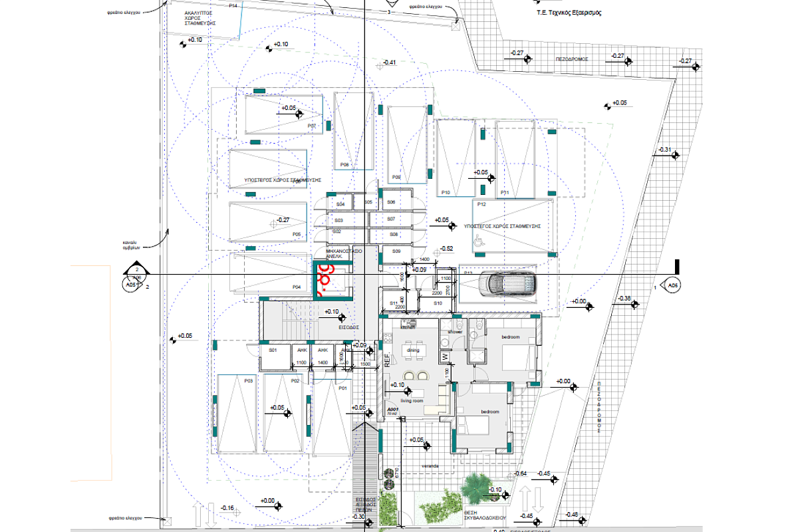Select storage room S05 label
Image resolution: width=798 pixels, height=532 pixels.
(368, 201)
